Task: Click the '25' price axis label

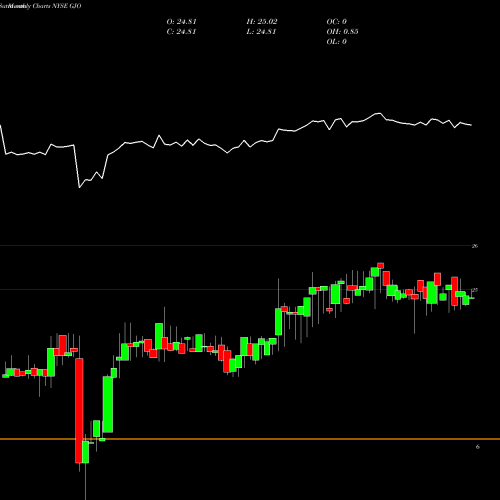Action: click(x=475, y=290)
